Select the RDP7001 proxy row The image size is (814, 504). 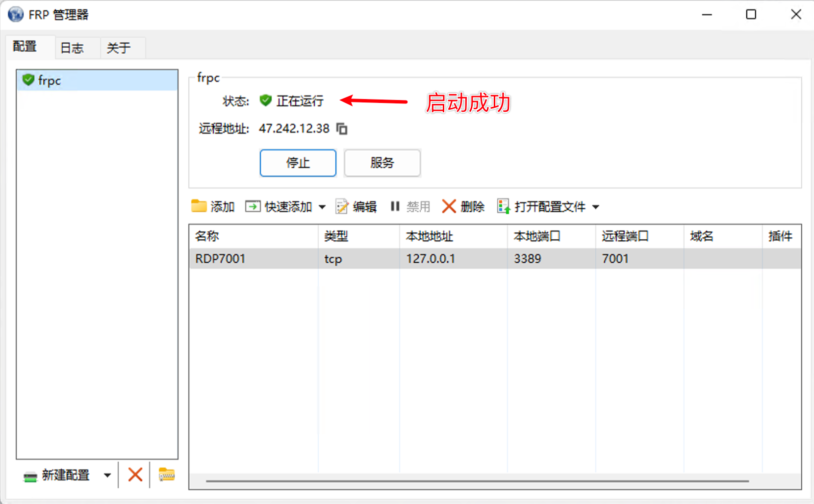495,258
